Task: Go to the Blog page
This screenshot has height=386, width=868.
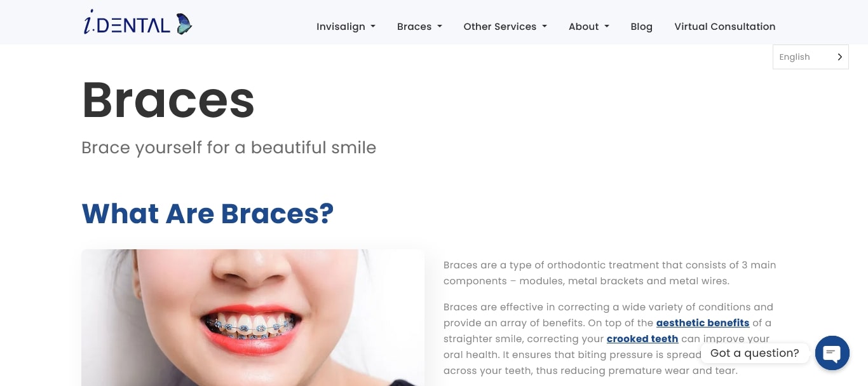Action: [x=641, y=27]
